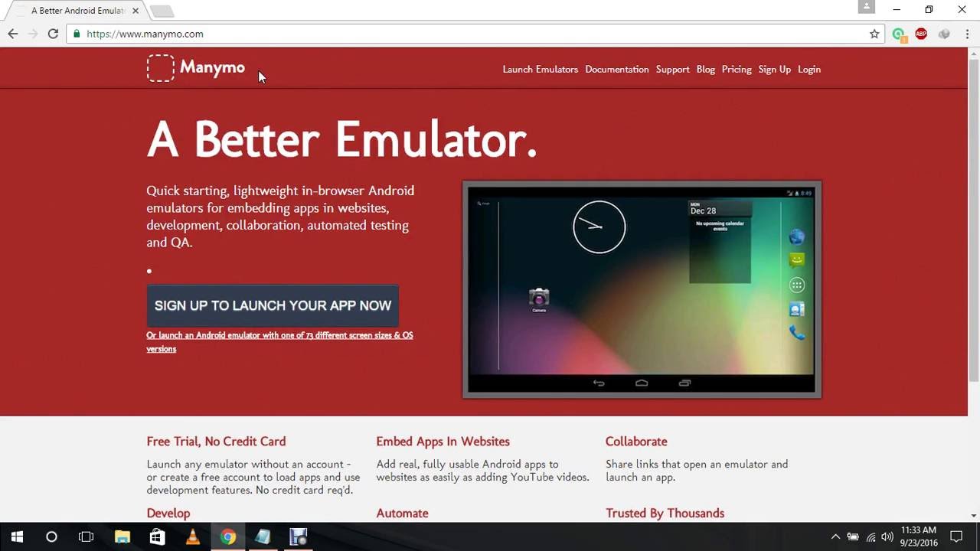Open VLC media player from taskbar
This screenshot has width=980, height=551.
click(193, 537)
